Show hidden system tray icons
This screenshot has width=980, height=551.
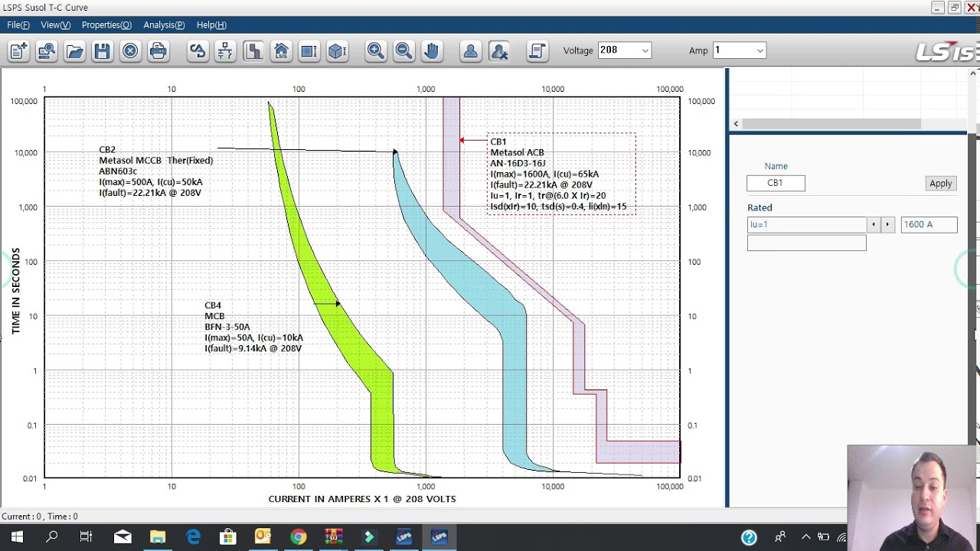(805, 537)
